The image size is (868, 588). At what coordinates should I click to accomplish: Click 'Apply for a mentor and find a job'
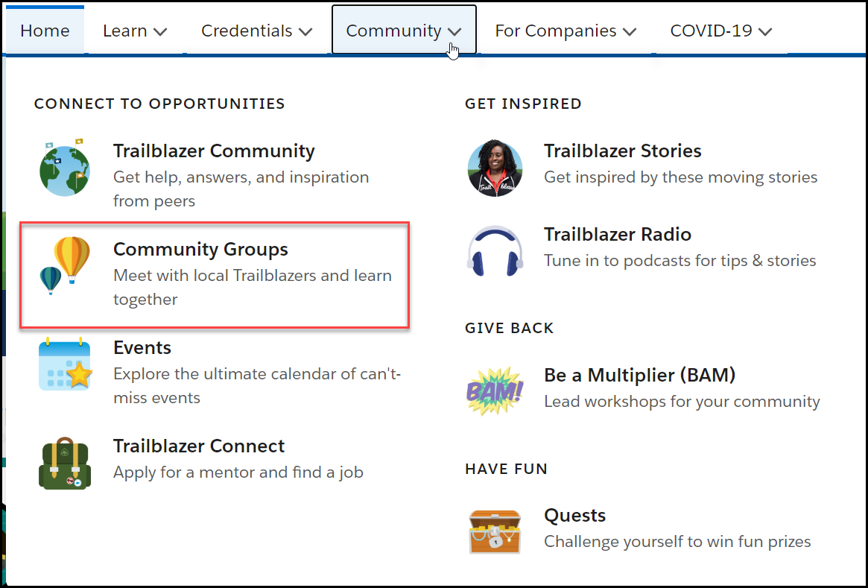click(238, 472)
